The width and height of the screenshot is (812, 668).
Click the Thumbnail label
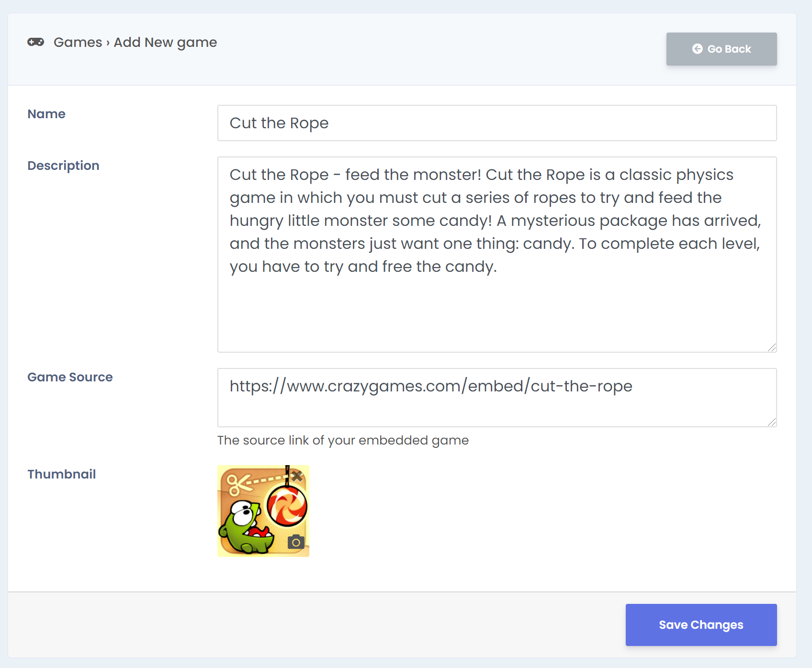point(62,474)
